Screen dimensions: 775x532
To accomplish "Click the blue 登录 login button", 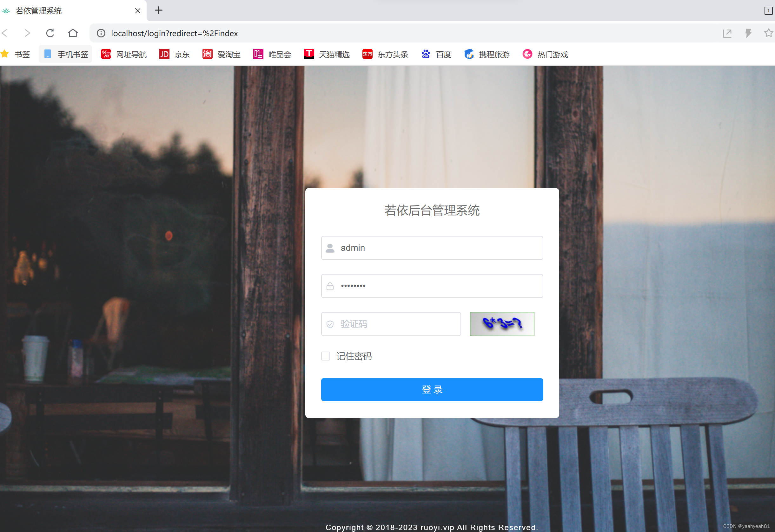I will (432, 389).
